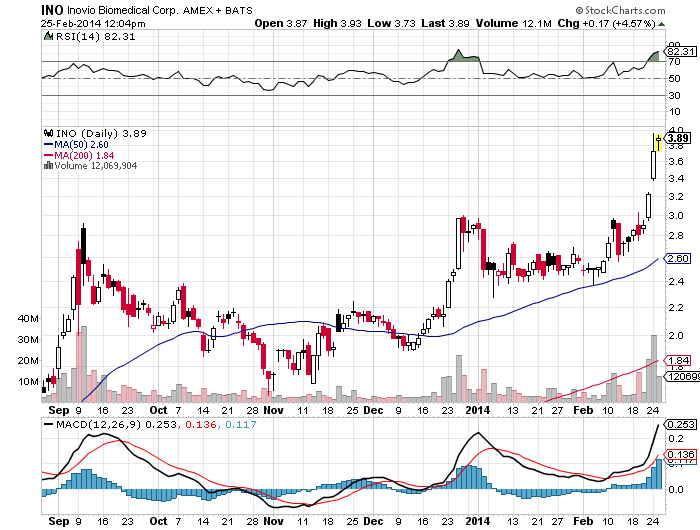Click the blue MA(50) legend line
Image resolution: width=700 pixels, height=530 pixels.
48,144
